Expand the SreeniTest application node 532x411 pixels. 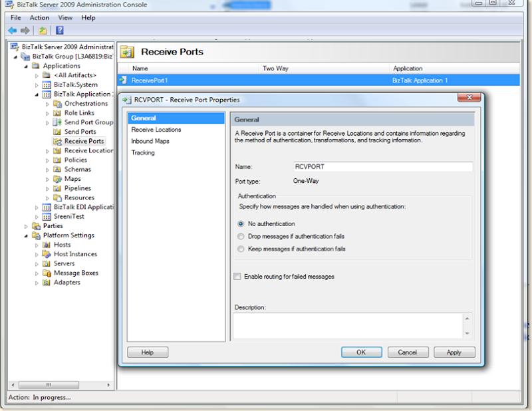(x=37, y=217)
